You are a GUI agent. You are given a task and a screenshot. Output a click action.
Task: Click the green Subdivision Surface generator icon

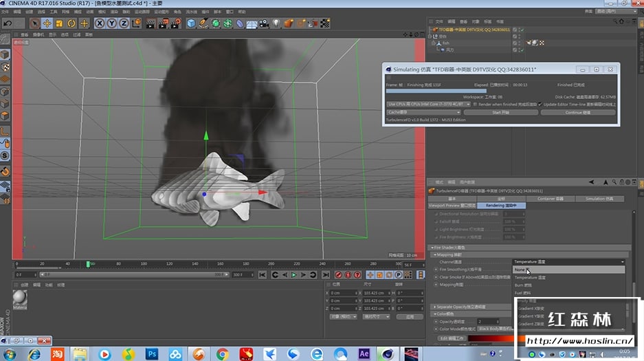[x=216, y=23]
